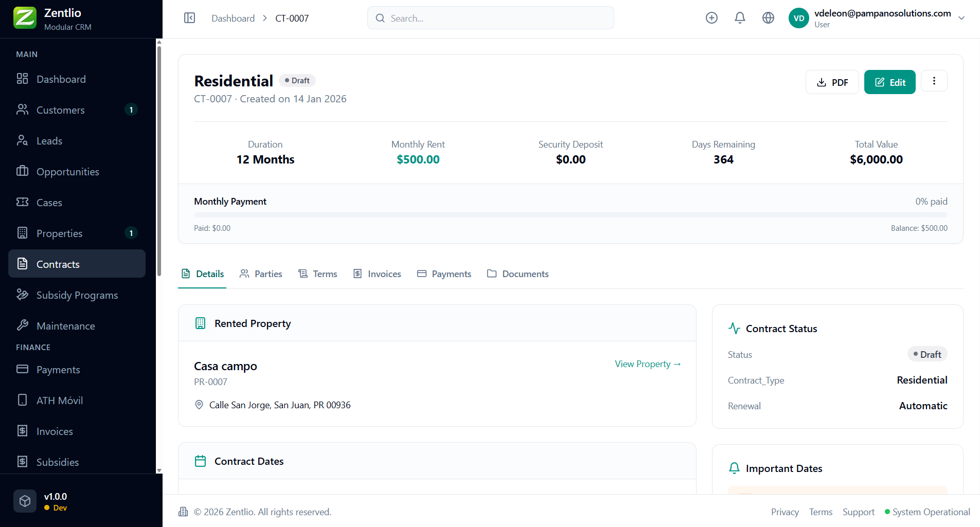Toggle the sidebar collapse icon
The width and height of the screenshot is (980, 527).
pyautogui.click(x=189, y=18)
